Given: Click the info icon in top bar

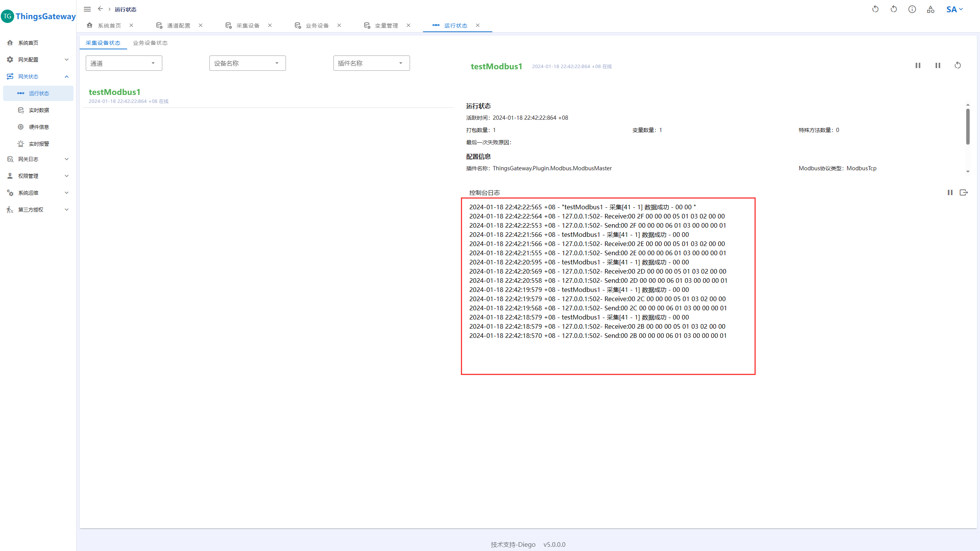Looking at the screenshot, I should (912, 9).
